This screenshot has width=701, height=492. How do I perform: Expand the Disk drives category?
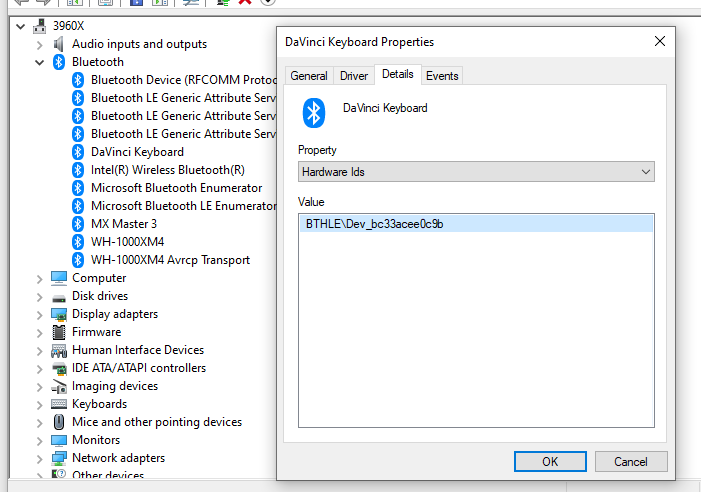tap(39, 297)
